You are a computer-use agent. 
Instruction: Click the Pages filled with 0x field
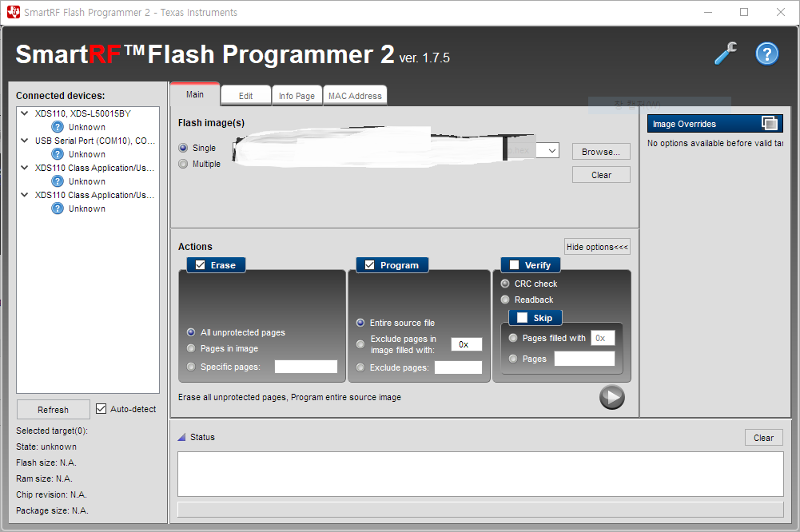603,338
